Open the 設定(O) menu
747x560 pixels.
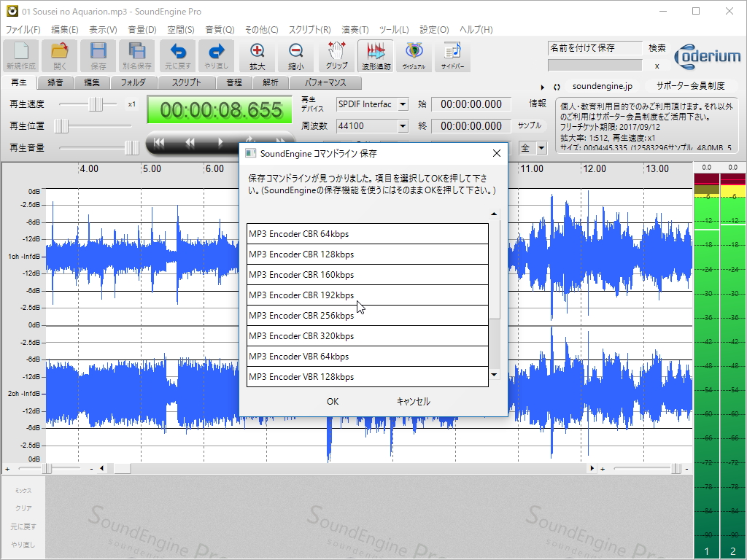434,29
